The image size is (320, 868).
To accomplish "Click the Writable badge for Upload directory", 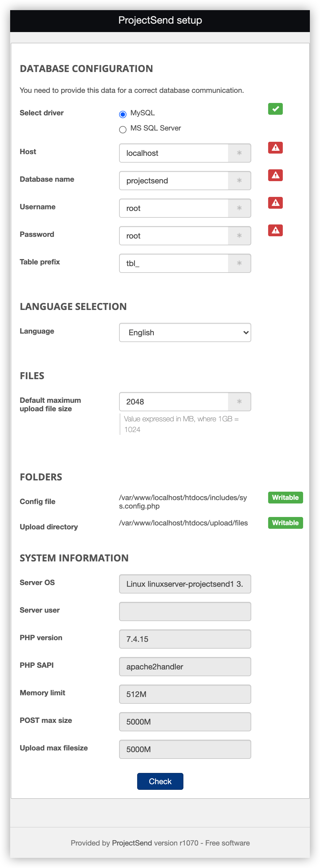I will pos(285,523).
